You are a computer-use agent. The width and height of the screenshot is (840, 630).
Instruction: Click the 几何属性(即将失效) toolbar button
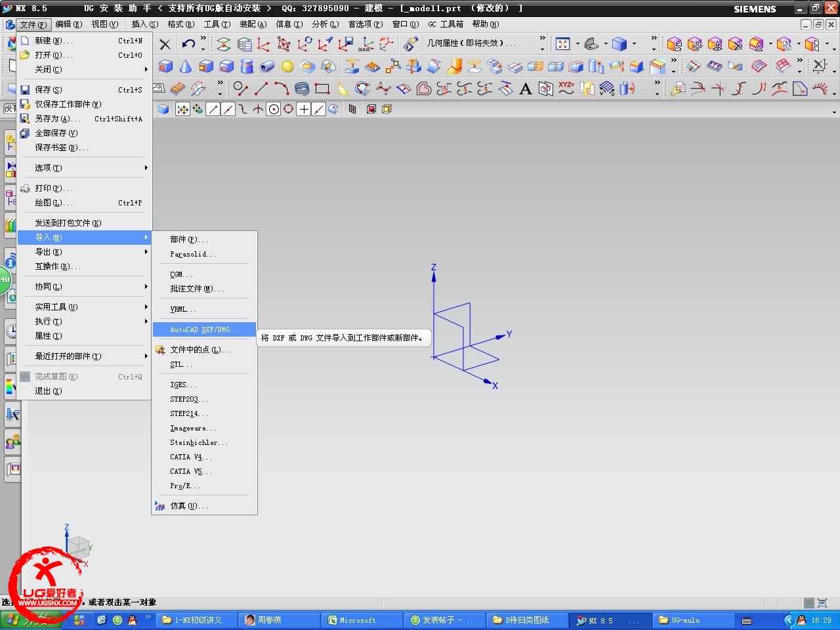pos(471,43)
